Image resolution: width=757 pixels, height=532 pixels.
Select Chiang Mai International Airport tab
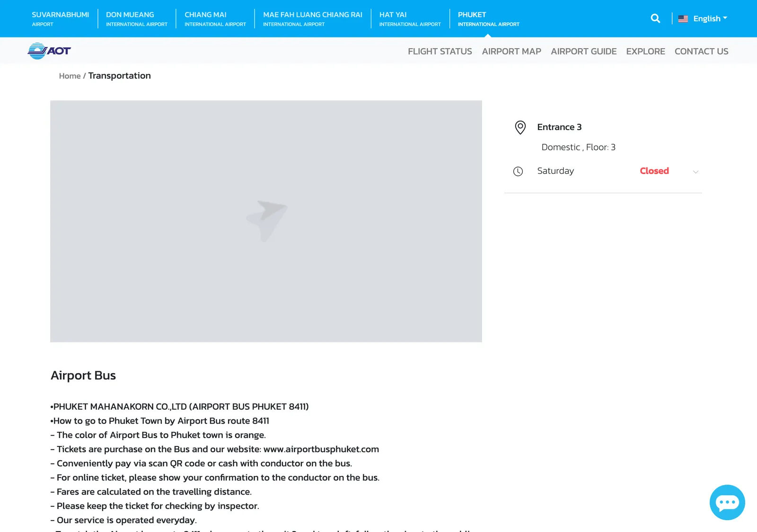point(215,18)
